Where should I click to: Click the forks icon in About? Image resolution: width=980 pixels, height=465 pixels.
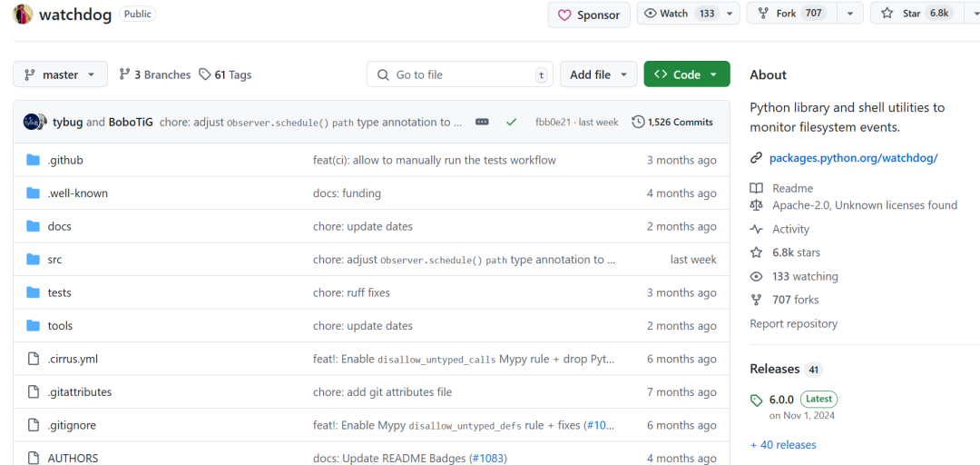756,300
